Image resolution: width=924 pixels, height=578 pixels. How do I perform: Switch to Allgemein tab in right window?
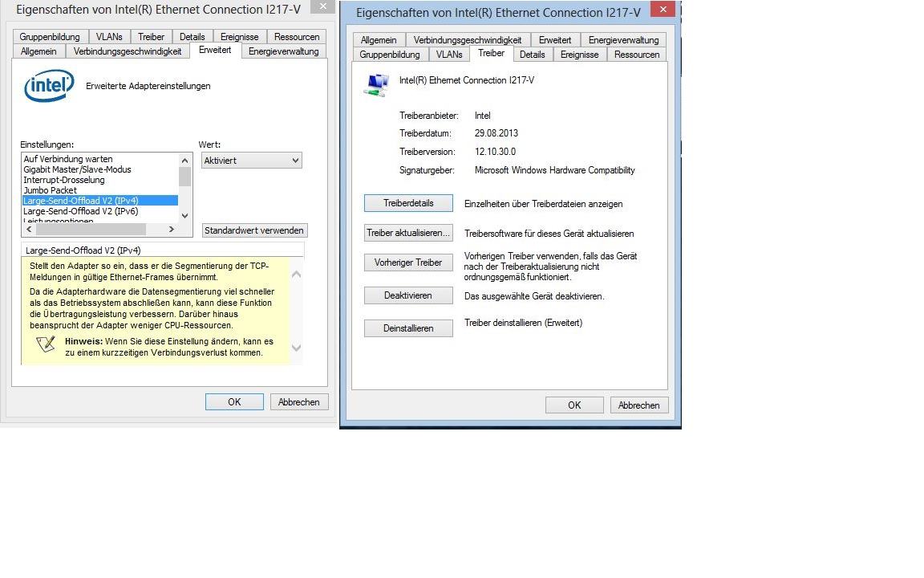[379, 40]
